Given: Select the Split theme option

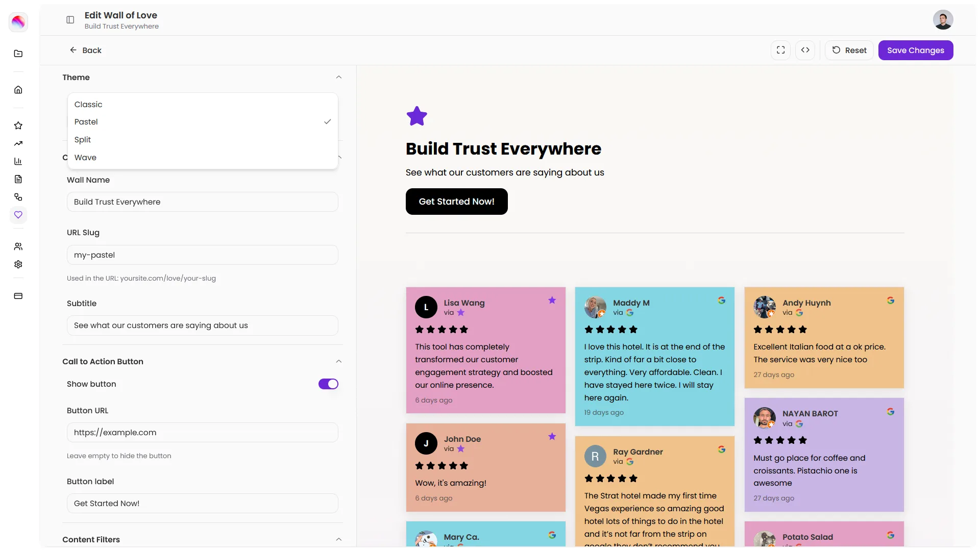Looking at the screenshot, I should pos(203,140).
